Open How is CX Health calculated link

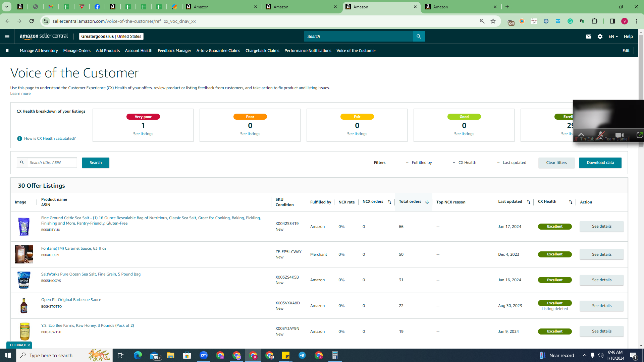[50, 138]
